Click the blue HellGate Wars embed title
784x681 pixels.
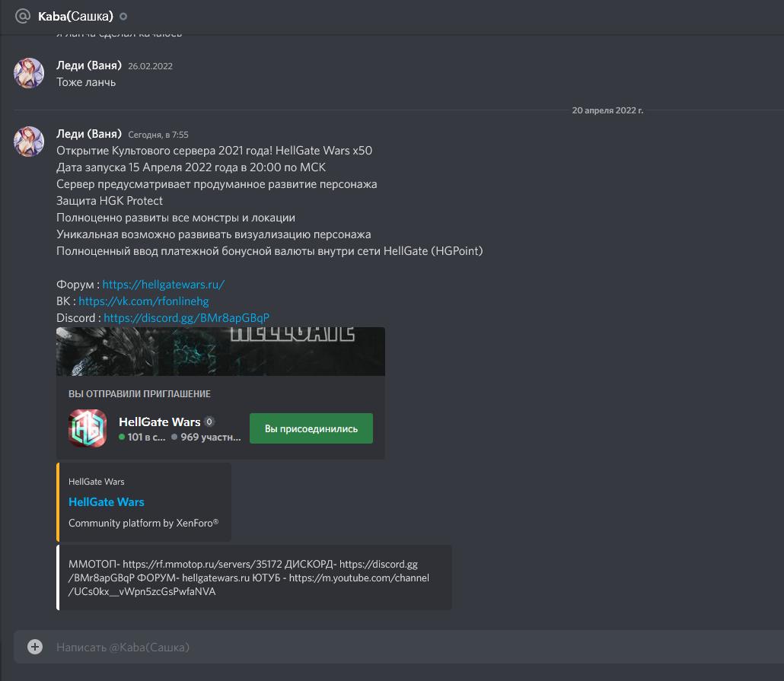tap(106, 502)
